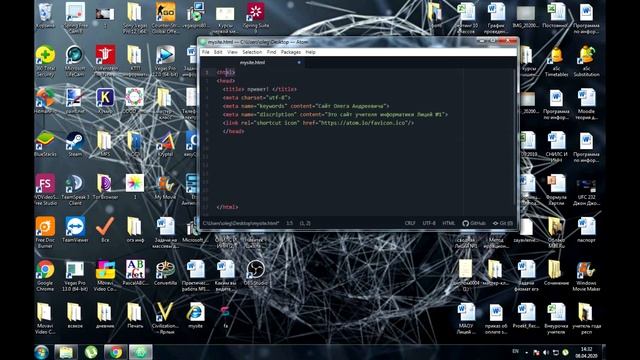Open DVDVideoSoft Free Studio shortcut
Image resolution: width=640 pixels, height=360 pixels.
(45, 190)
